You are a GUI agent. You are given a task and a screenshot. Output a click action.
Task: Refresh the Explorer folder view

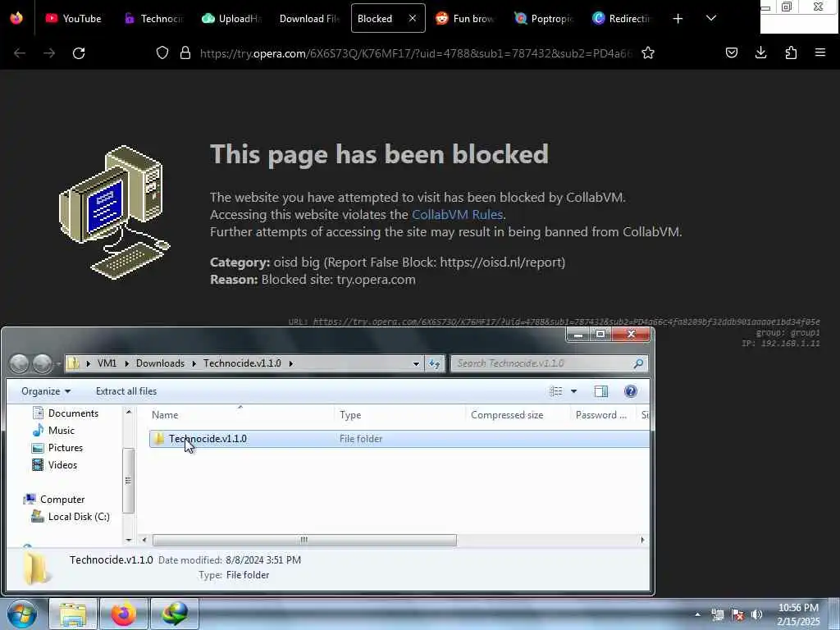coord(434,363)
